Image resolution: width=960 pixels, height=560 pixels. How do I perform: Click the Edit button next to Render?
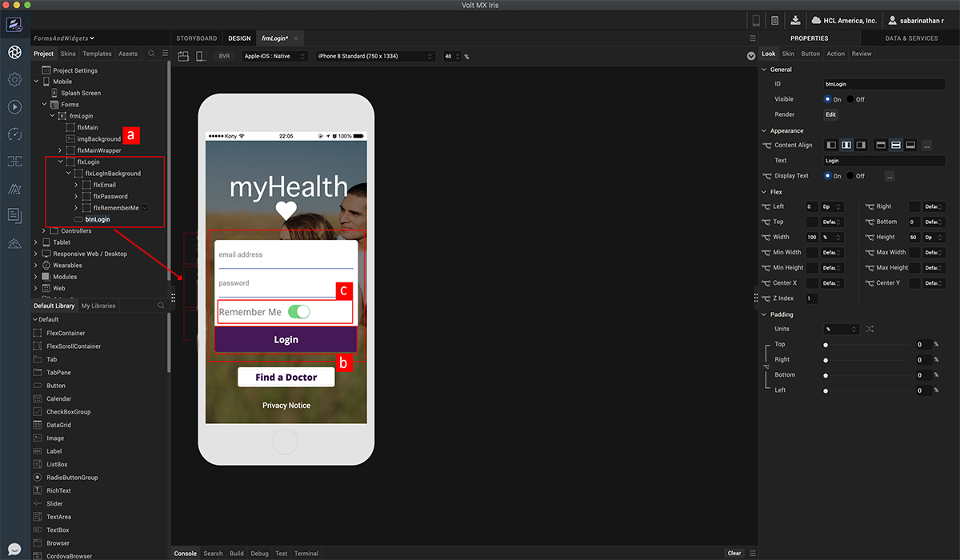[830, 114]
